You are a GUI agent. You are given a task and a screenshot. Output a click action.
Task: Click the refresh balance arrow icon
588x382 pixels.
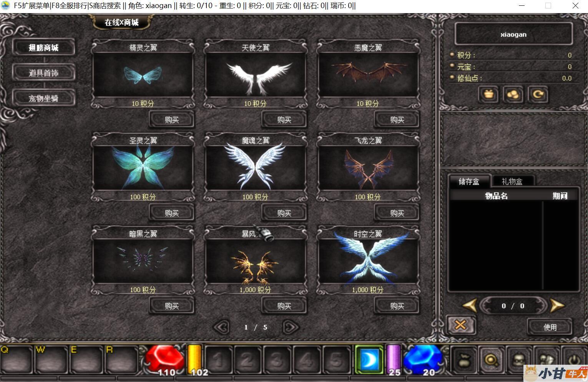point(538,94)
